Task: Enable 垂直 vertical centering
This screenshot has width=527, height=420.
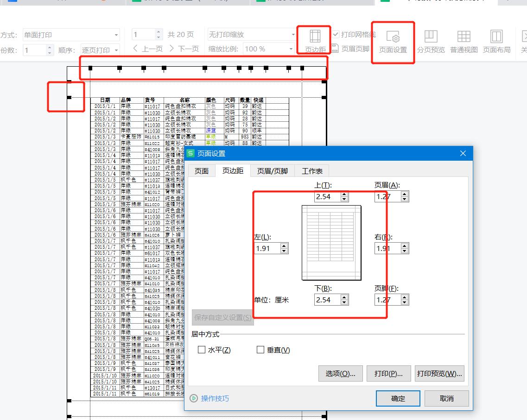Action: point(260,350)
